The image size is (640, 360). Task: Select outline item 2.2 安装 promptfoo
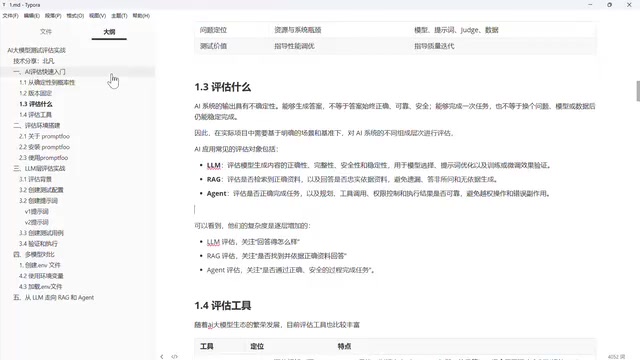coord(44,147)
